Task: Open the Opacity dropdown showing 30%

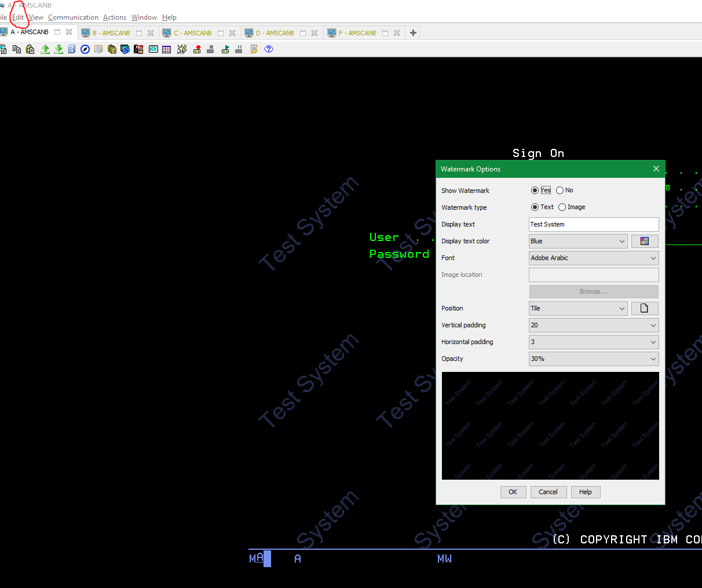Action: tap(594, 359)
